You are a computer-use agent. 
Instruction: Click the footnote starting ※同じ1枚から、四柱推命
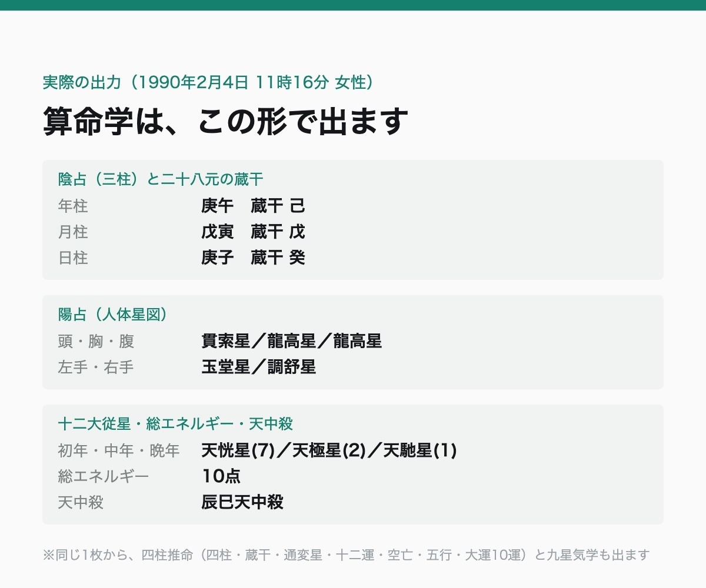[346, 554]
